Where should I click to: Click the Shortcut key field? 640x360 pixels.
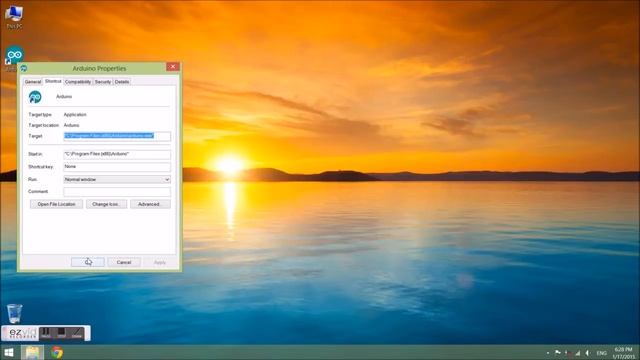tap(117, 167)
